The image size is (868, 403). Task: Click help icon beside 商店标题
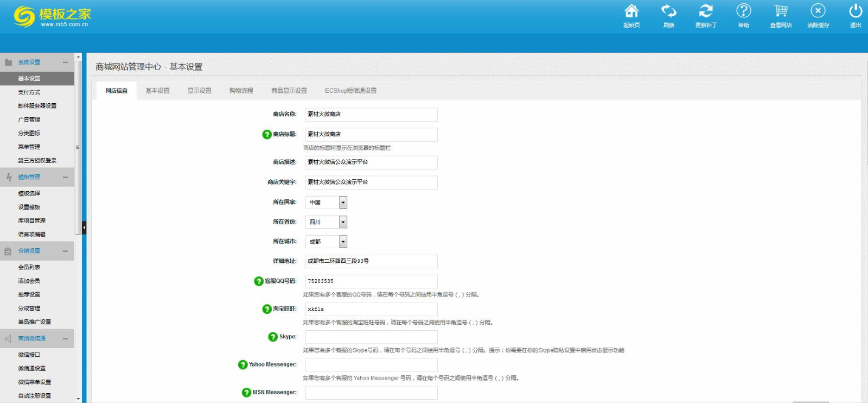point(267,134)
